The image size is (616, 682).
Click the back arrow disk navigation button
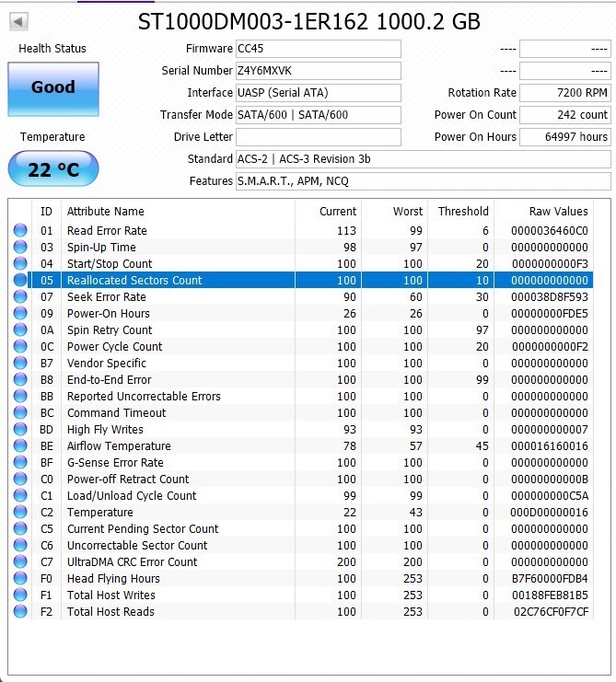coord(18,21)
